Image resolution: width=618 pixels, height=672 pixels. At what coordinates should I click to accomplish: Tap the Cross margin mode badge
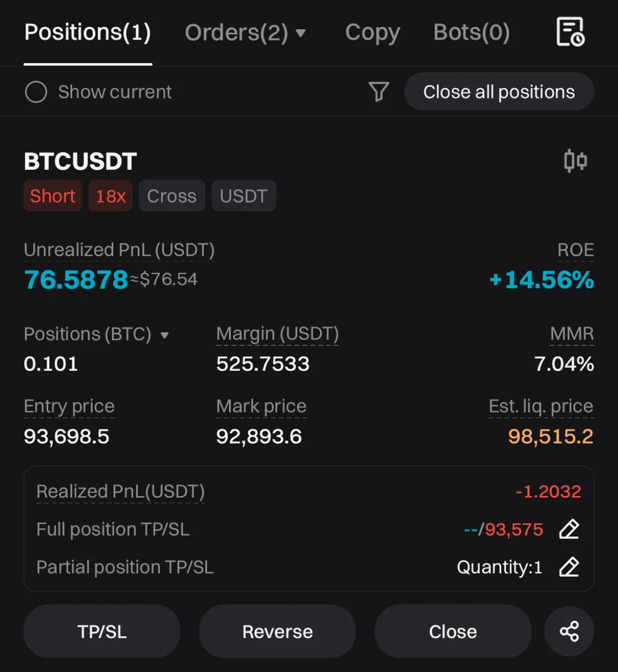click(x=172, y=196)
